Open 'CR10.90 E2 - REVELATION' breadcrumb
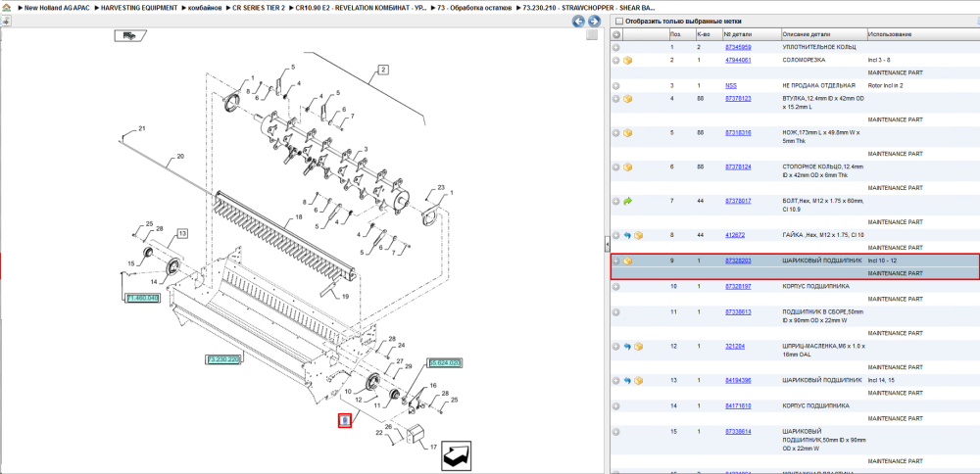 (x=362, y=8)
